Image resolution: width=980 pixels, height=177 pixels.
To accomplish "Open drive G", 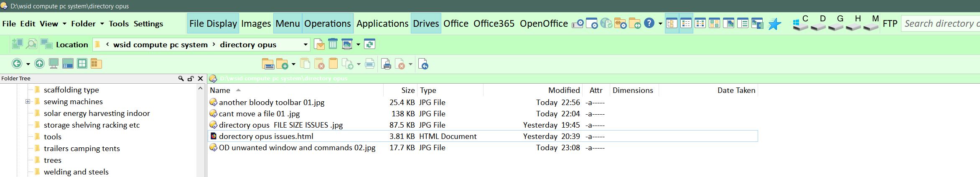I will click(x=836, y=23).
